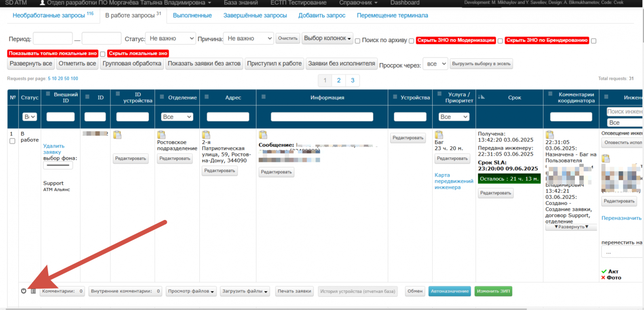Switch to the Выполненные tab
The width and height of the screenshot is (644, 310).
pyautogui.click(x=192, y=15)
